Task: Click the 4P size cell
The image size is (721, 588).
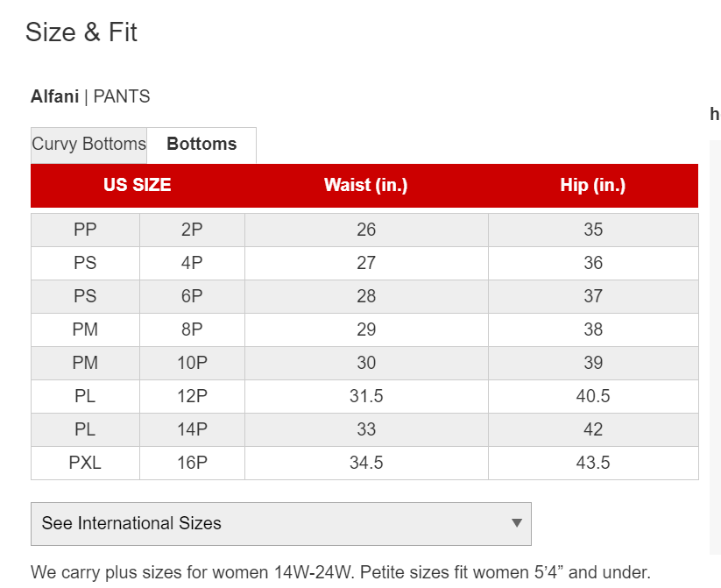Action: click(192, 263)
